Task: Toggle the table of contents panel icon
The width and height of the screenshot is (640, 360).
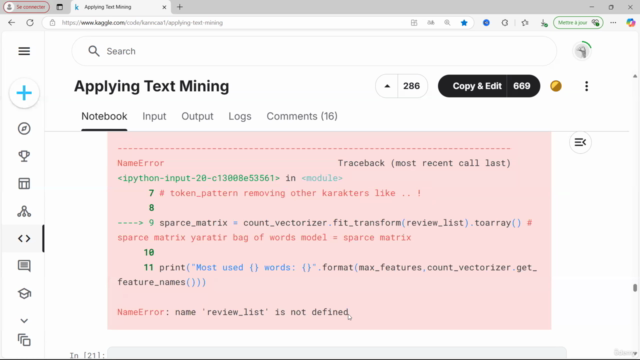Action: (x=580, y=142)
